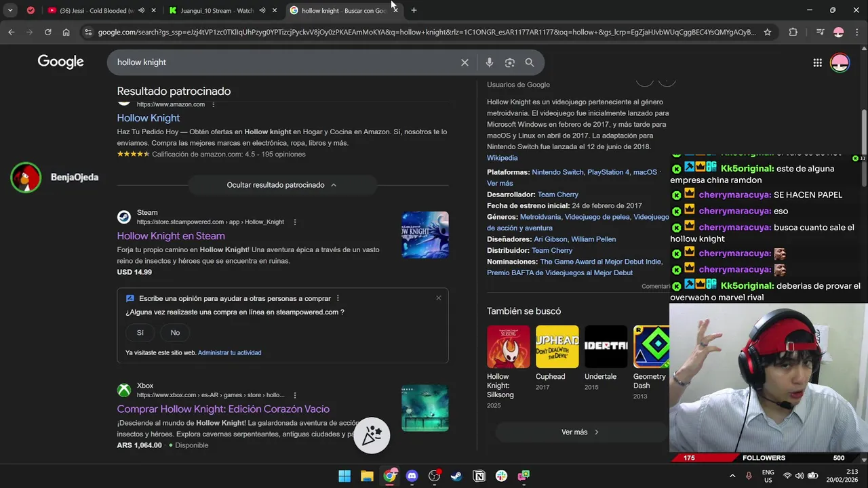Select the Hollow Knight Silksong thumbnail
The height and width of the screenshot is (488, 868).
(x=509, y=347)
